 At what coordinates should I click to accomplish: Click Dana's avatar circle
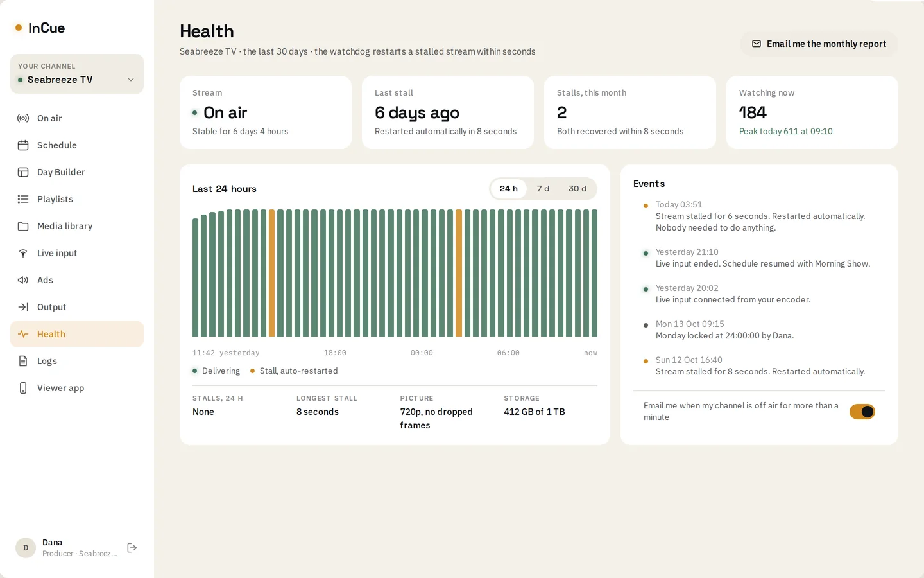tap(26, 548)
